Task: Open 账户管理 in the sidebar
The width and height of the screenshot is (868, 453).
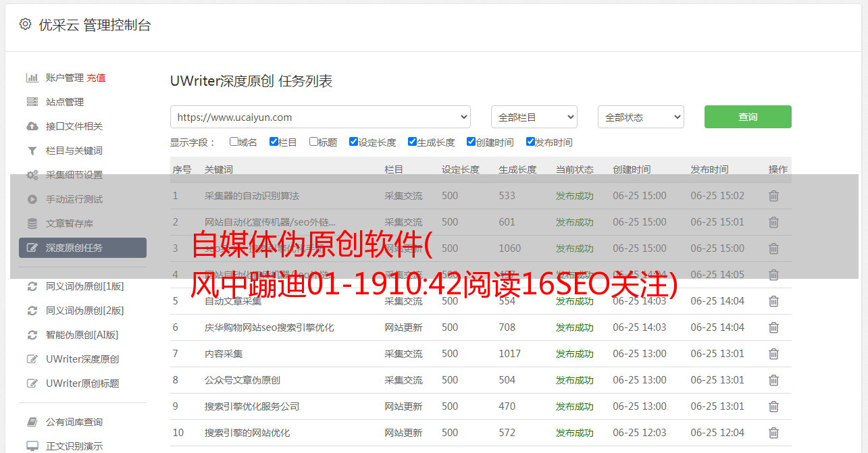Action: 65,78
